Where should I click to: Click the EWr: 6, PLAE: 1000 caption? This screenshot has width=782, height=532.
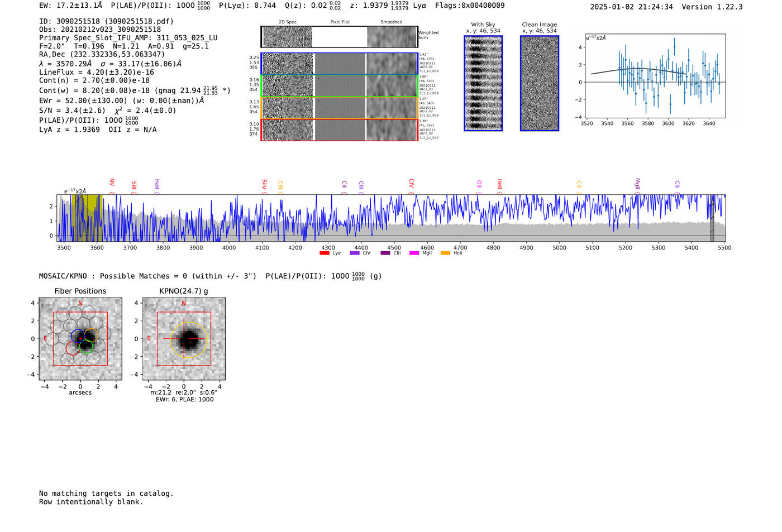click(x=184, y=400)
